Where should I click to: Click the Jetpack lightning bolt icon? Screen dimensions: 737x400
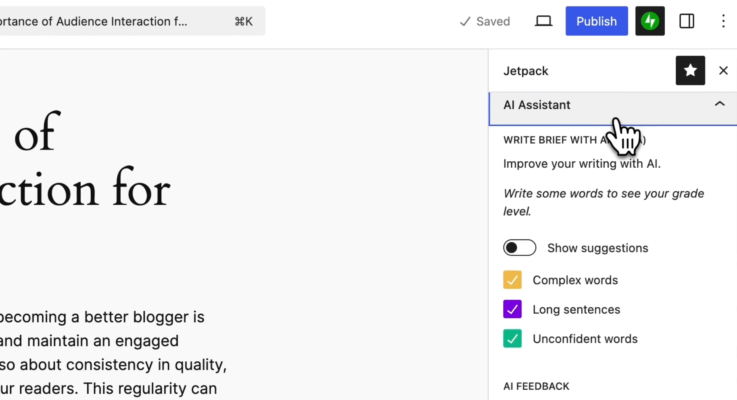click(650, 21)
